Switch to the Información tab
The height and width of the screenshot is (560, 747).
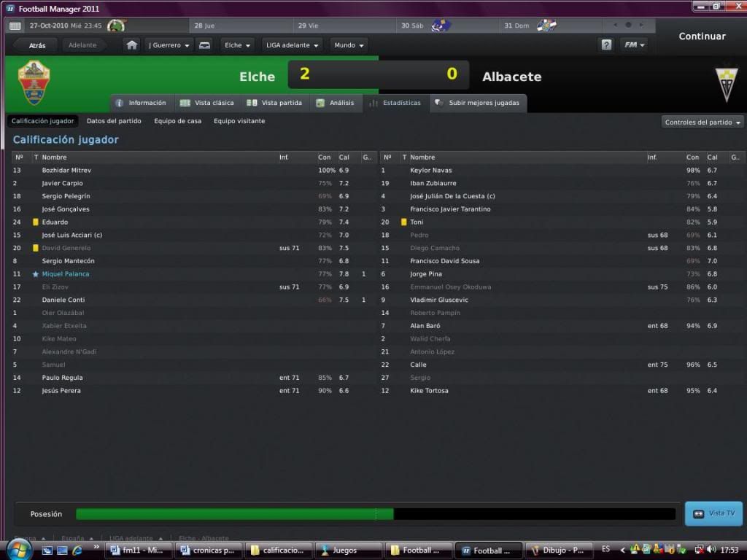pyautogui.click(x=142, y=103)
